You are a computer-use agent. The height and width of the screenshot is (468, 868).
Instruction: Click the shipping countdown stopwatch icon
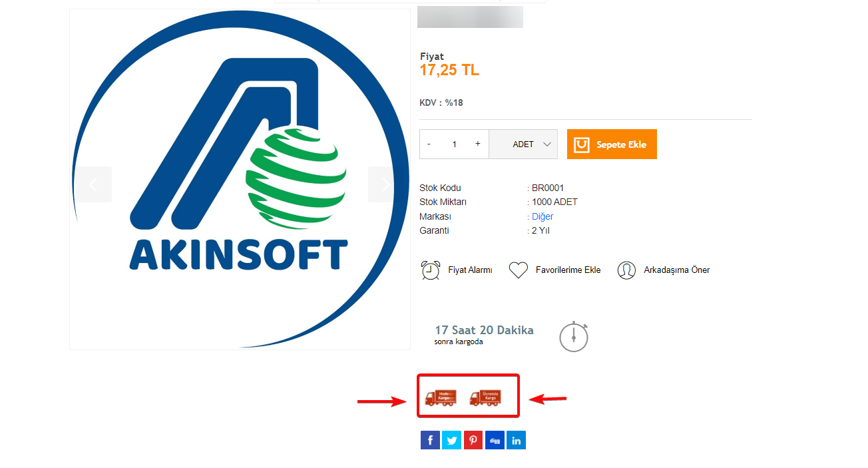[574, 336]
